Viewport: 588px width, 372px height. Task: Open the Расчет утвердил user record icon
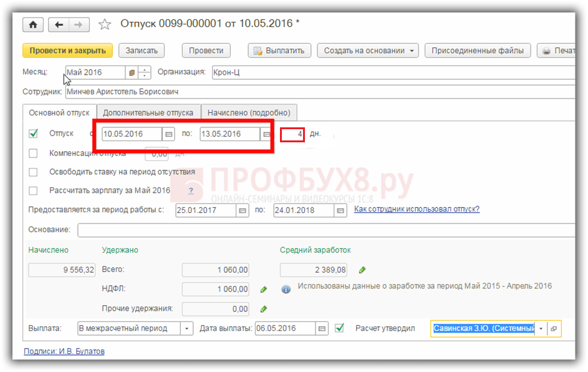click(554, 328)
